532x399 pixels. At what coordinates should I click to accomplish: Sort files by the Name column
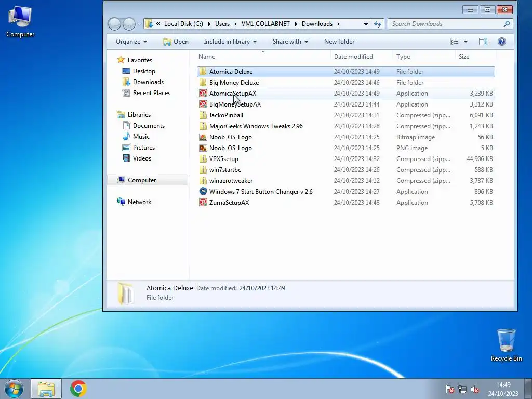[x=263, y=57]
